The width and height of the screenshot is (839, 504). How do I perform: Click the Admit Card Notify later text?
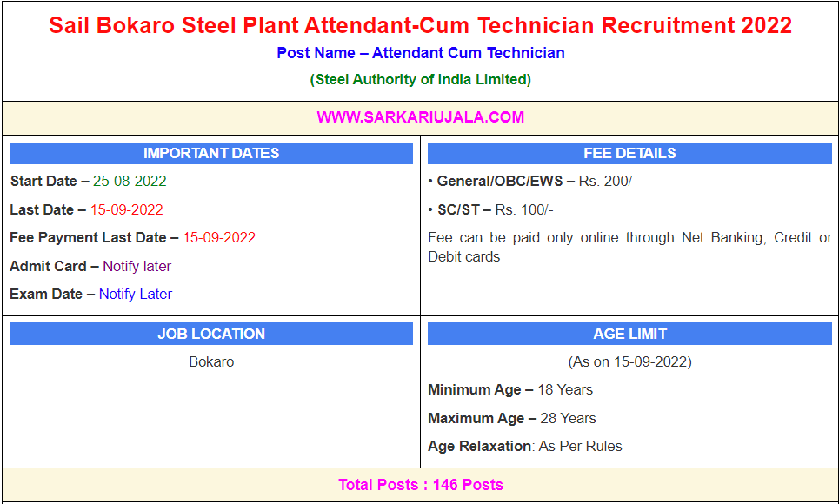pyautogui.click(x=137, y=266)
